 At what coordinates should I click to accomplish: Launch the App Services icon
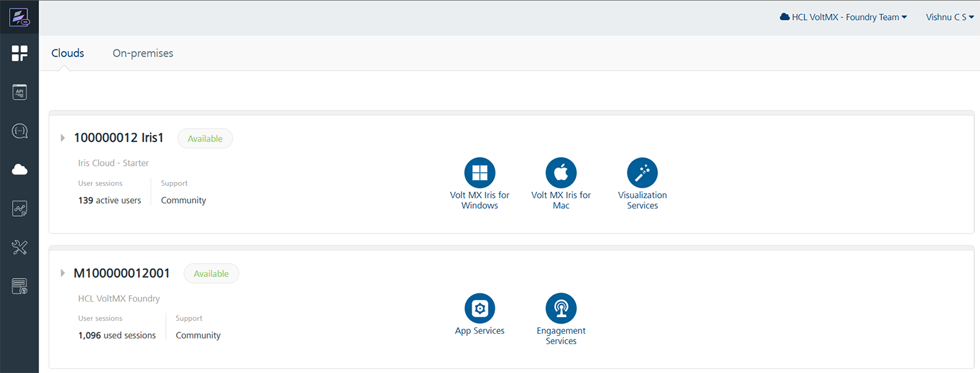point(479,309)
